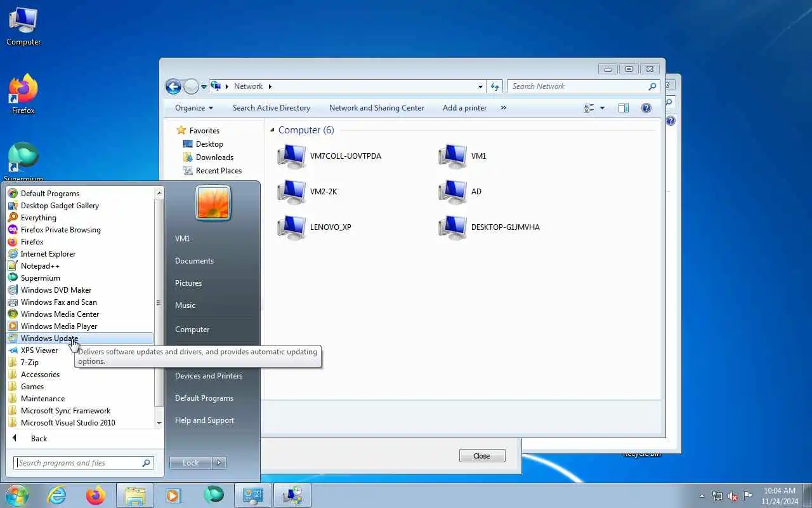Click the Refresh button beside address bar
Image resolution: width=812 pixels, height=508 pixels.
coord(495,86)
